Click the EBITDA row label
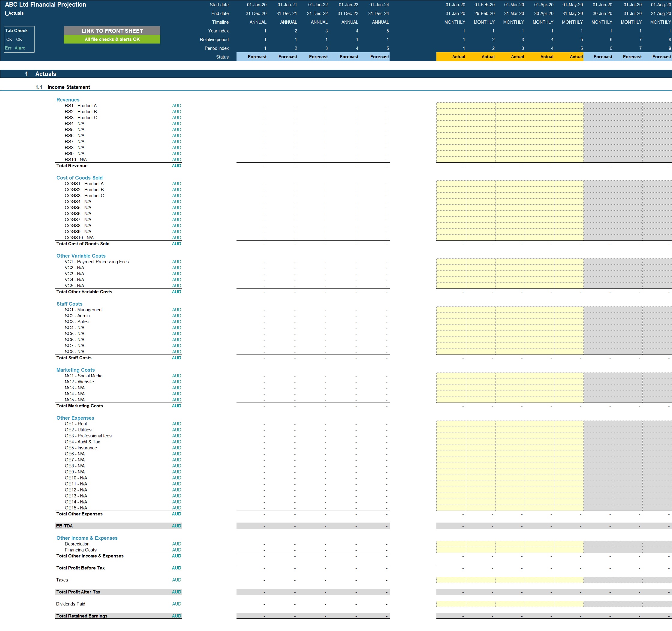The image size is (672, 631). point(64,526)
